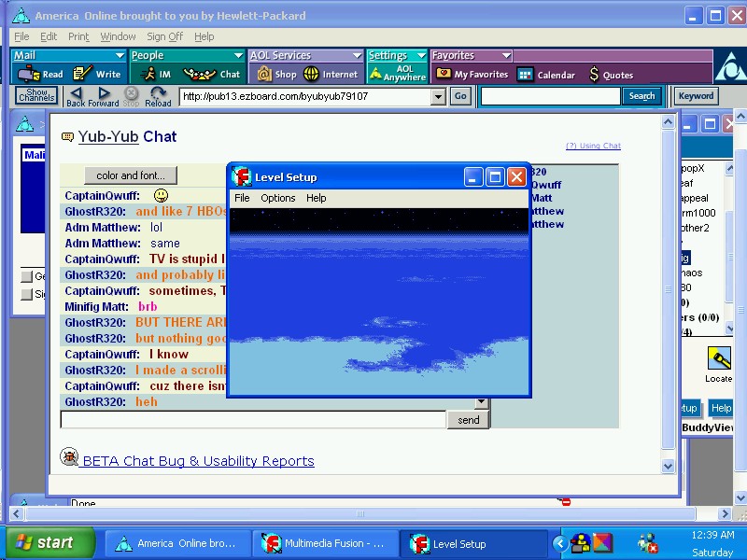Send the chat message
The height and width of the screenshot is (560, 747).
pos(469,420)
